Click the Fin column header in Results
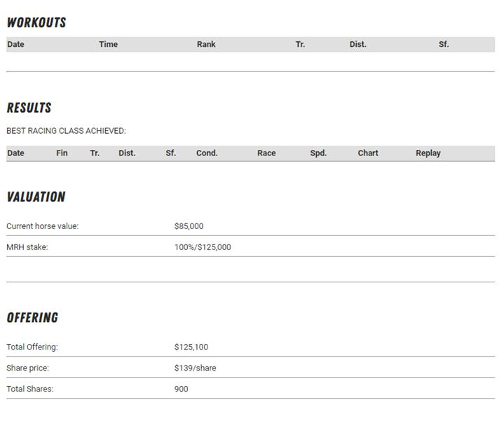The height and width of the screenshot is (421, 504). (62, 153)
